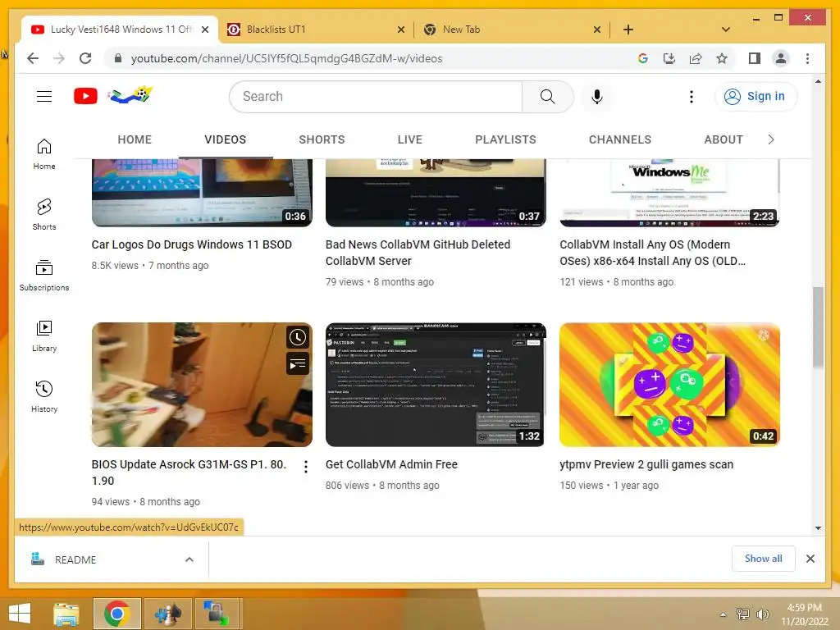Open ytpmv Preview 2 gulli games scan title
Screen dimensions: 840x630
(x=646, y=464)
